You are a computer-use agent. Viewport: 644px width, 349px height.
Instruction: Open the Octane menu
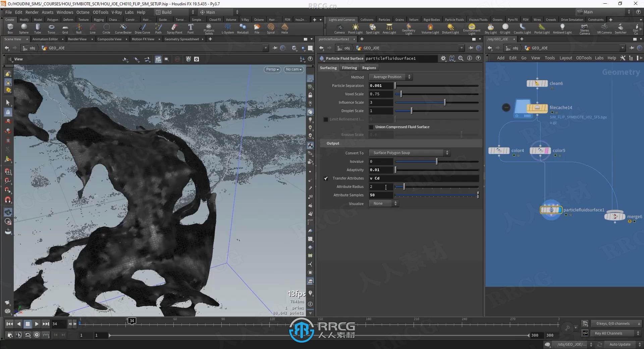pyautogui.click(x=83, y=12)
